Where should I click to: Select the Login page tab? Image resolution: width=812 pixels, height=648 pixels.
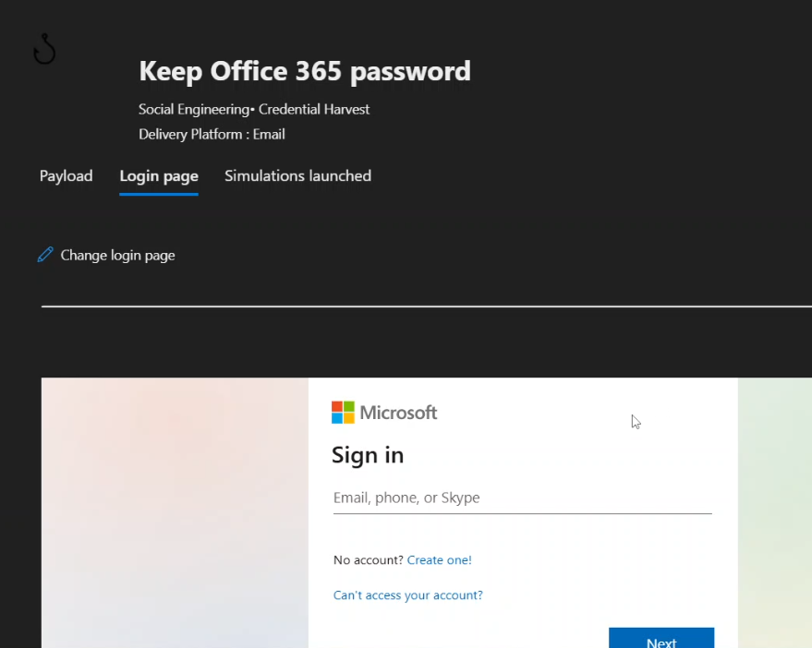pyautogui.click(x=159, y=176)
